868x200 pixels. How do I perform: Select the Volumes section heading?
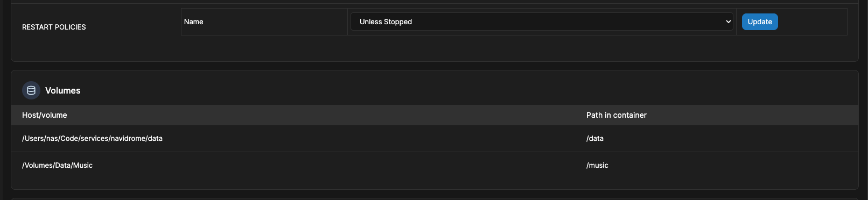[62, 90]
